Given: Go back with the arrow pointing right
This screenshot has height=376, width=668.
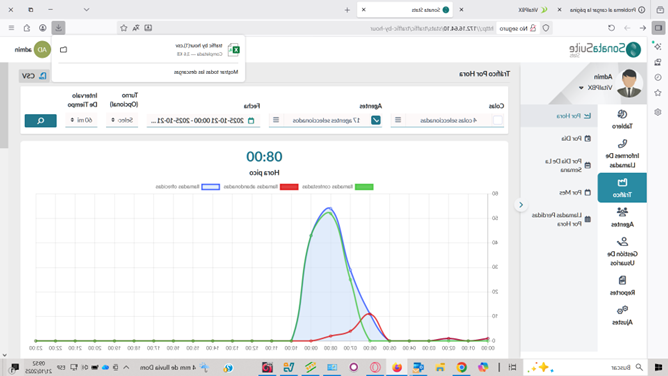Looking at the screenshot, I should [x=642, y=28].
